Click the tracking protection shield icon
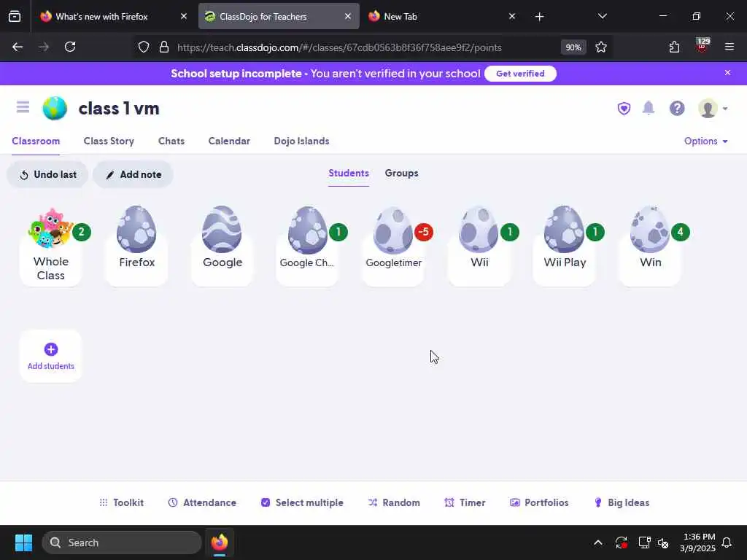The height and width of the screenshot is (560, 747). [144, 47]
